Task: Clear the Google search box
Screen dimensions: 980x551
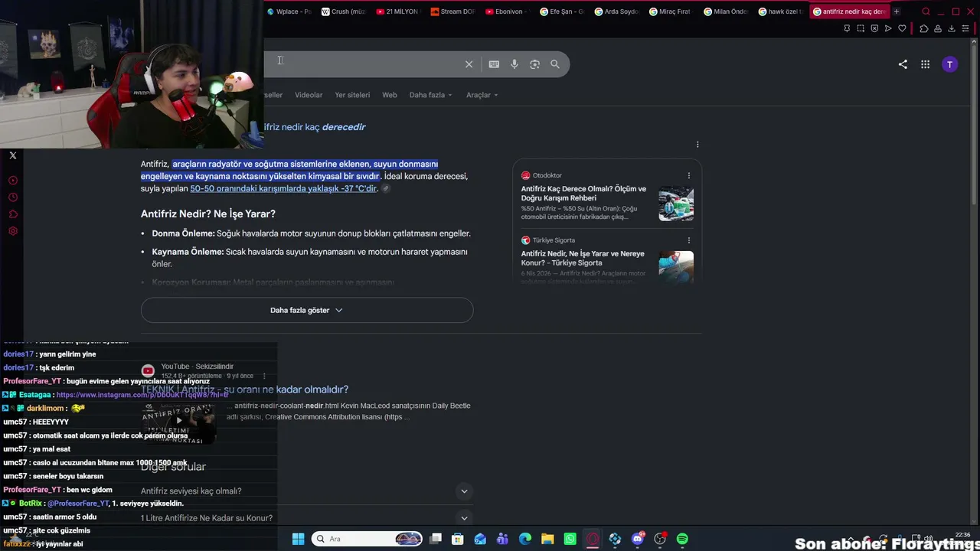Action: tap(469, 64)
